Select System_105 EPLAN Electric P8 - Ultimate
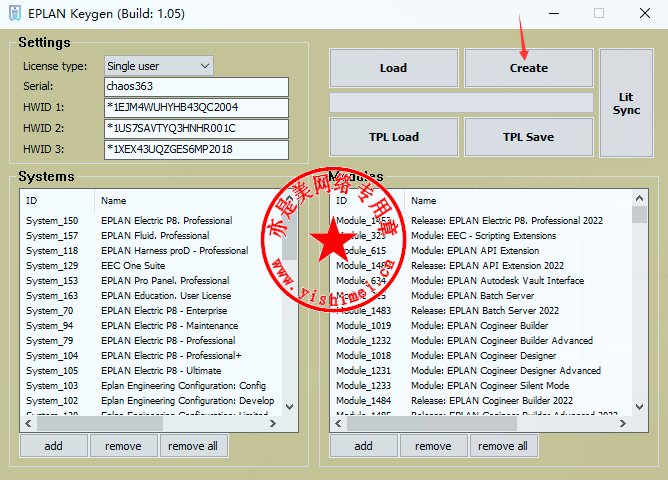This screenshot has height=480, width=668. [x=151, y=371]
